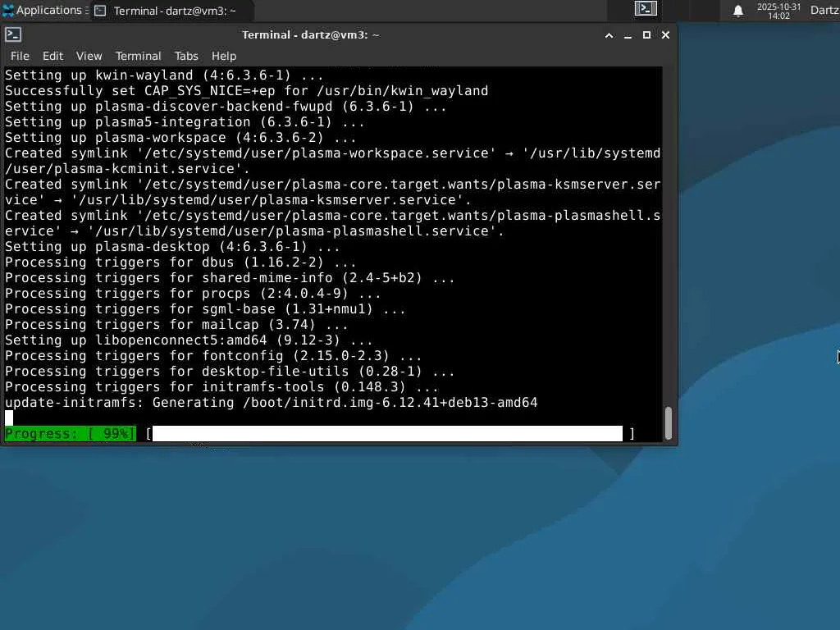Click 'Processing triggers for fontconfig' line
The image size is (840, 630).
[213, 355]
